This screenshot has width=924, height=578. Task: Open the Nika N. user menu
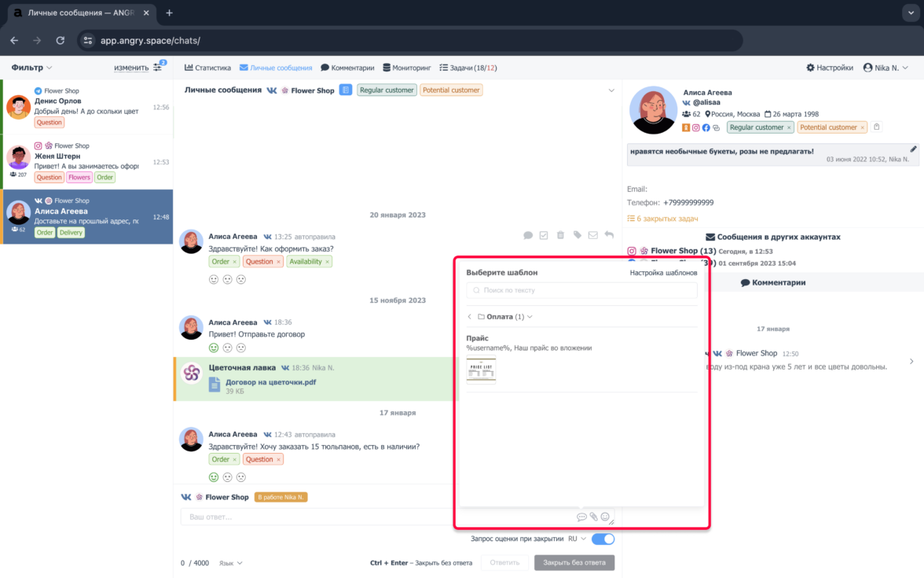point(885,68)
